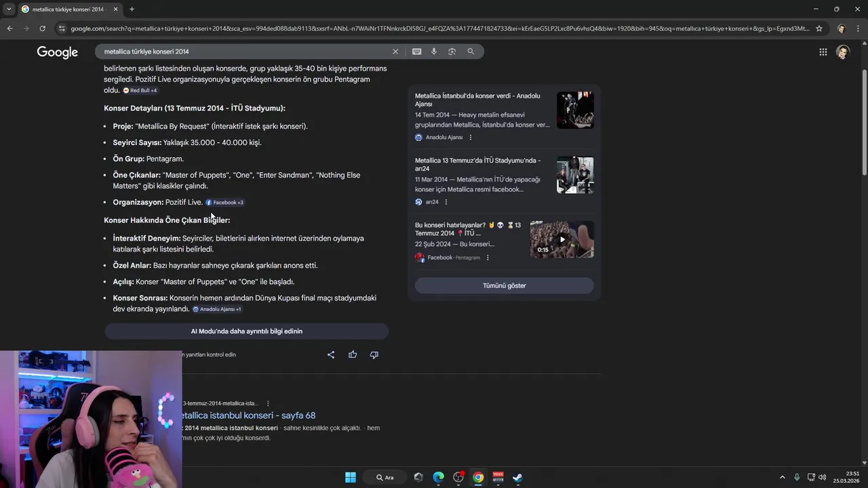Click the magnifier search submit icon
This screenshot has width=868, height=488.
[471, 52]
